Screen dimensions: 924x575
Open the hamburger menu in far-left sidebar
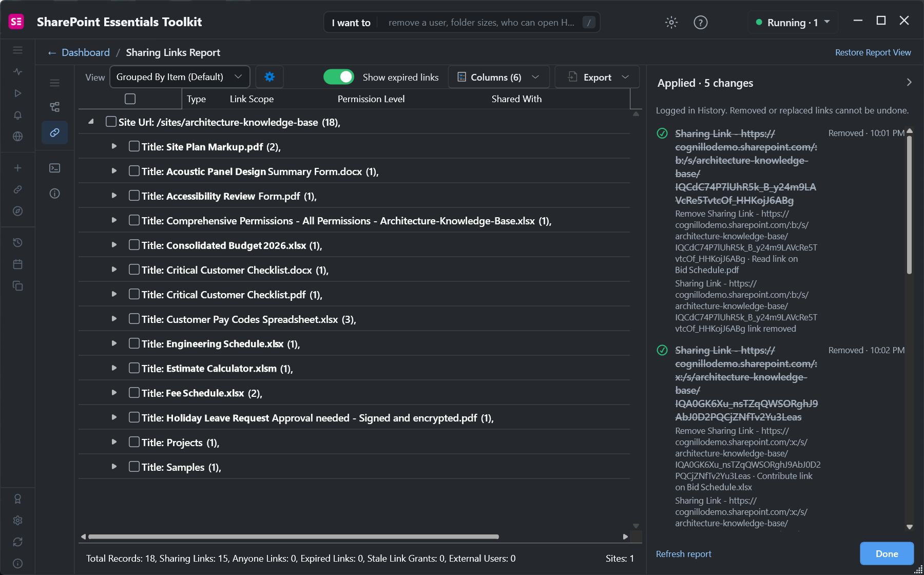tap(18, 50)
